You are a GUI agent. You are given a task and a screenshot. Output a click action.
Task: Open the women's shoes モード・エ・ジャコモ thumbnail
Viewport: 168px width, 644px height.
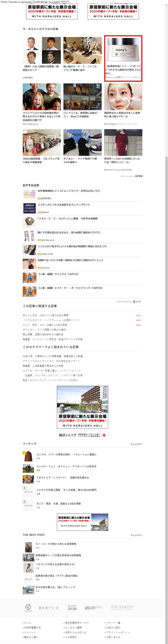[x=83, y=50]
